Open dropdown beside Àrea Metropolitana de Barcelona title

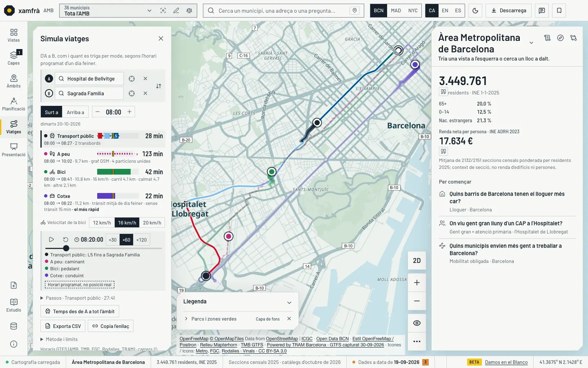[x=531, y=43]
